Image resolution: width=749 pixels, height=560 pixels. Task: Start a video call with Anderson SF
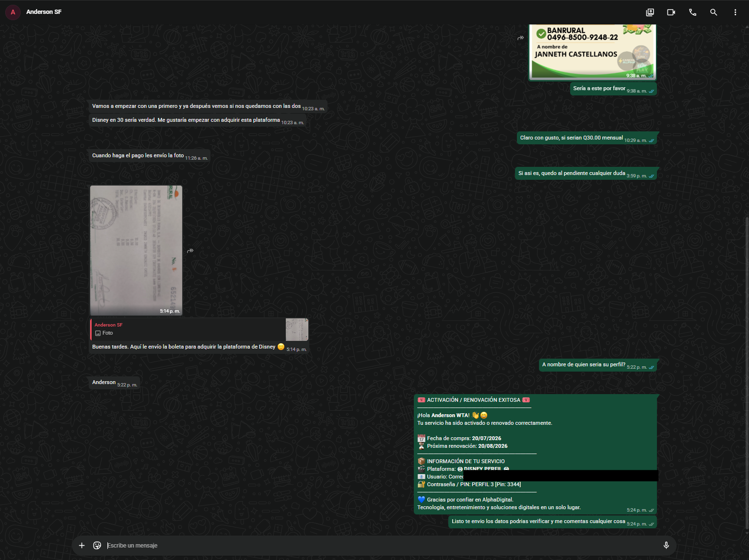click(671, 12)
